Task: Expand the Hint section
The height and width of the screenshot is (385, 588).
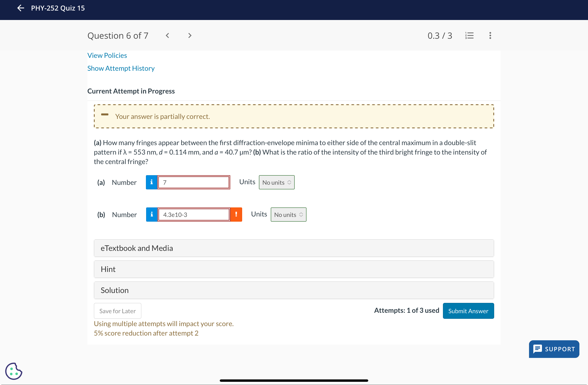Action: 294,269
